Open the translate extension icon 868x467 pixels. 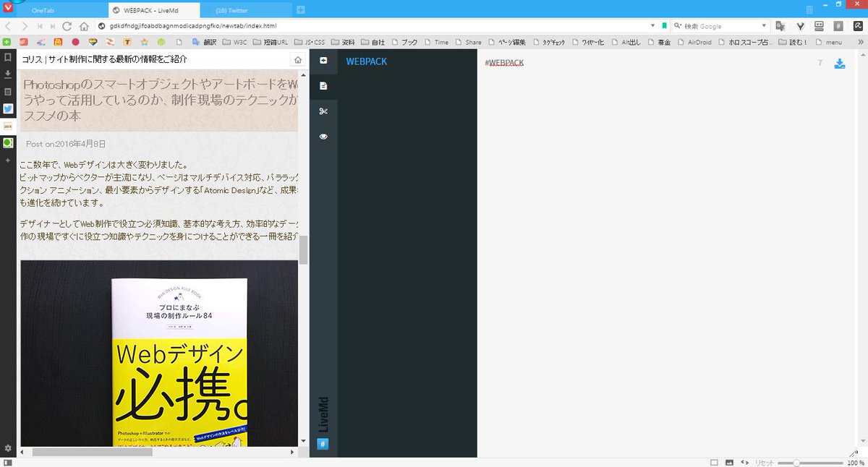click(x=780, y=26)
